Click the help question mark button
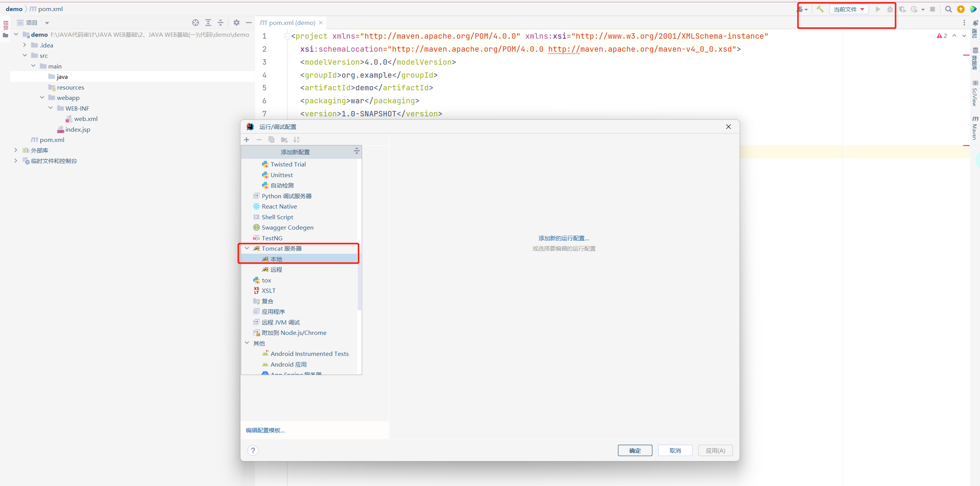The height and width of the screenshot is (486, 980). click(x=253, y=450)
